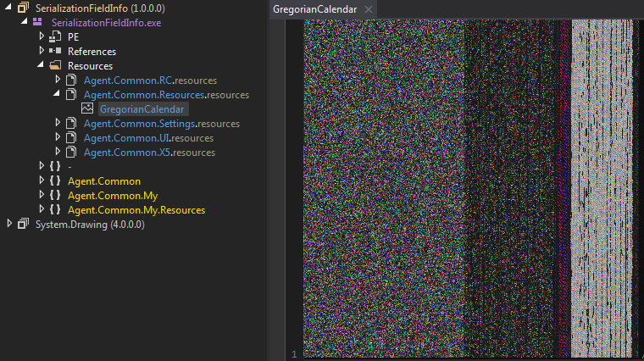Screen dimensions: 644x361
Task: Select the Agent.Common.My.Resources namespace
Action: pyautogui.click(x=136, y=209)
